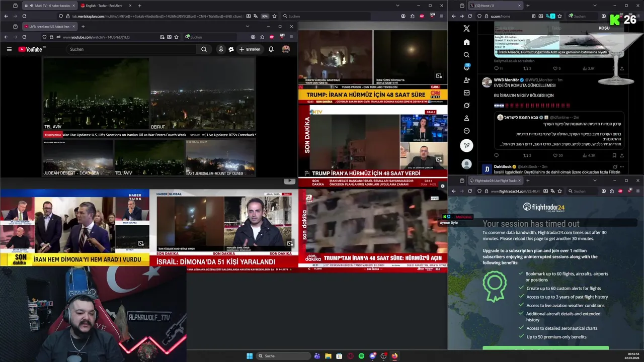
Task: Open the WW3 Monitör profile name link
Action: [506, 79]
